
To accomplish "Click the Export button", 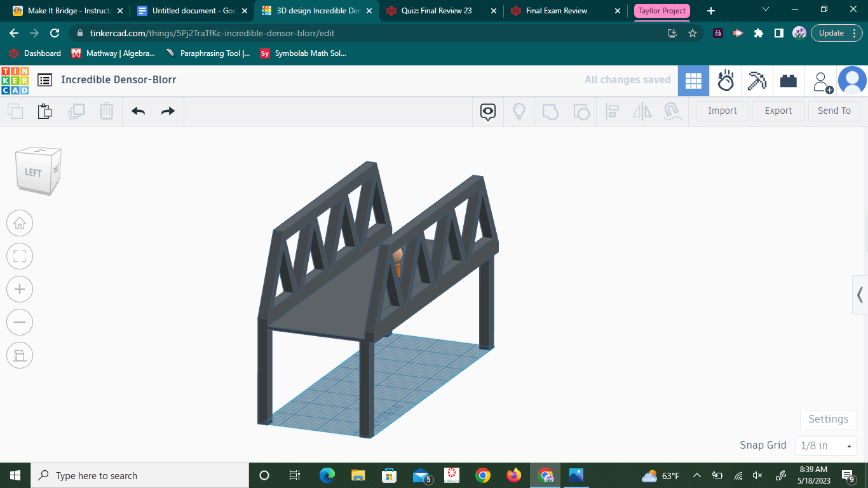I will [x=778, y=111].
